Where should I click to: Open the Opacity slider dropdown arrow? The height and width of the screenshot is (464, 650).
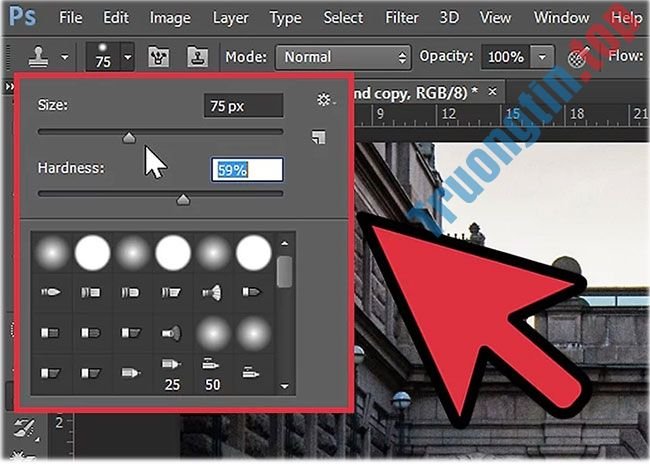pos(542,57)
